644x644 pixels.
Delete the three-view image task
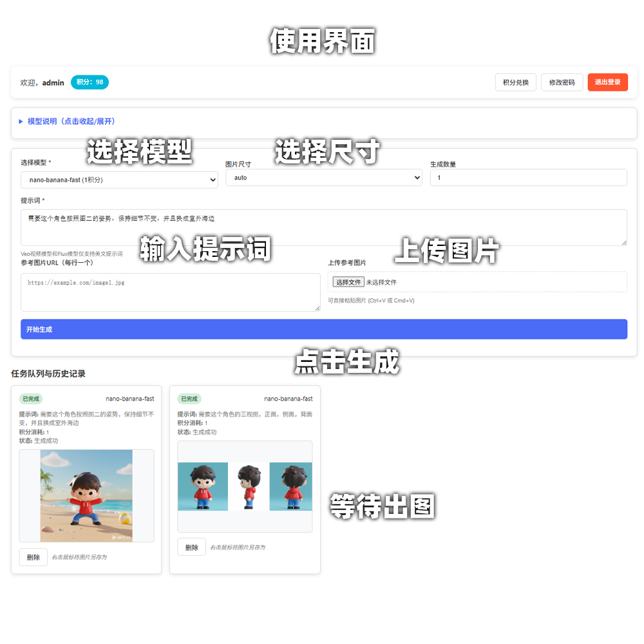pos(191,547)
